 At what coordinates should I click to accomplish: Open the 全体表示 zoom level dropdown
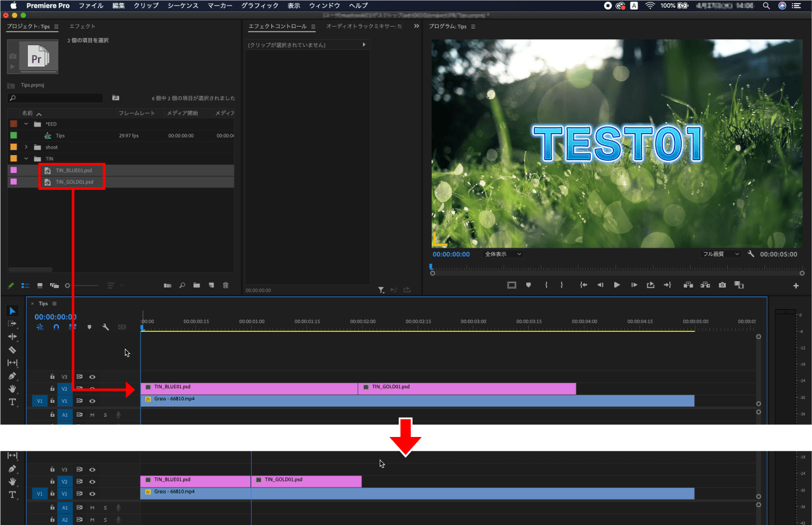(x=503, y=254)
